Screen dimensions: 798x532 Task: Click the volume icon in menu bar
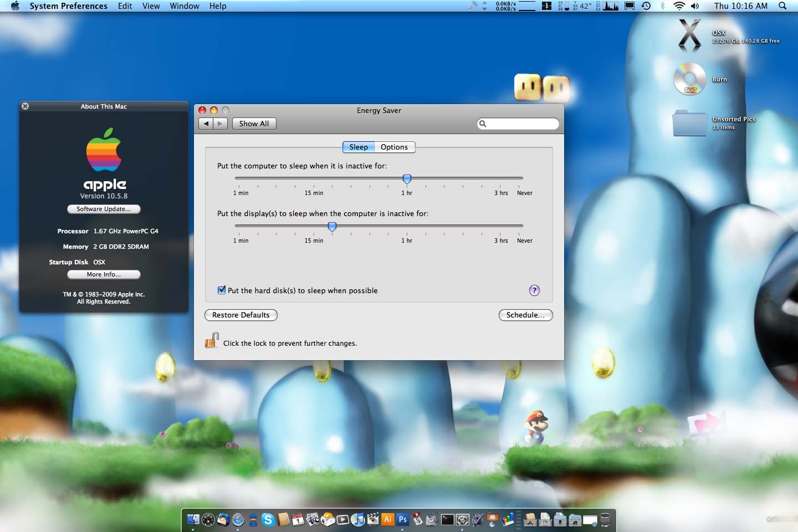[695, 6]
